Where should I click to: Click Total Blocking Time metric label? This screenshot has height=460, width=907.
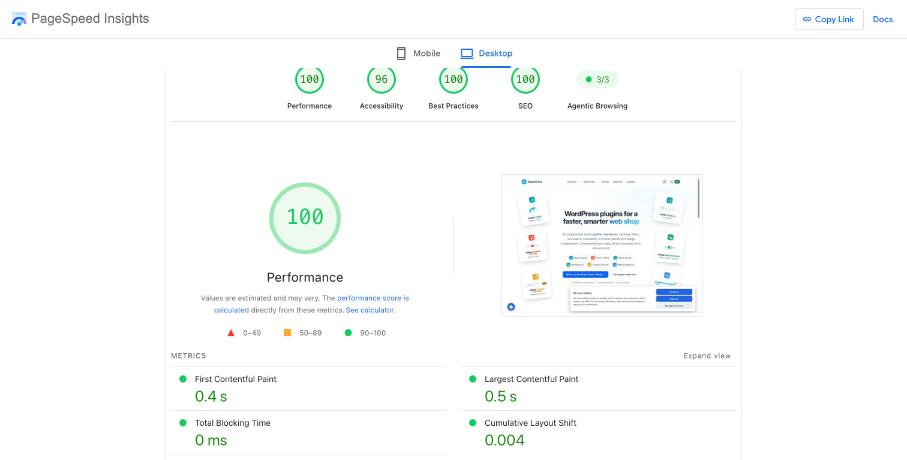233,423
